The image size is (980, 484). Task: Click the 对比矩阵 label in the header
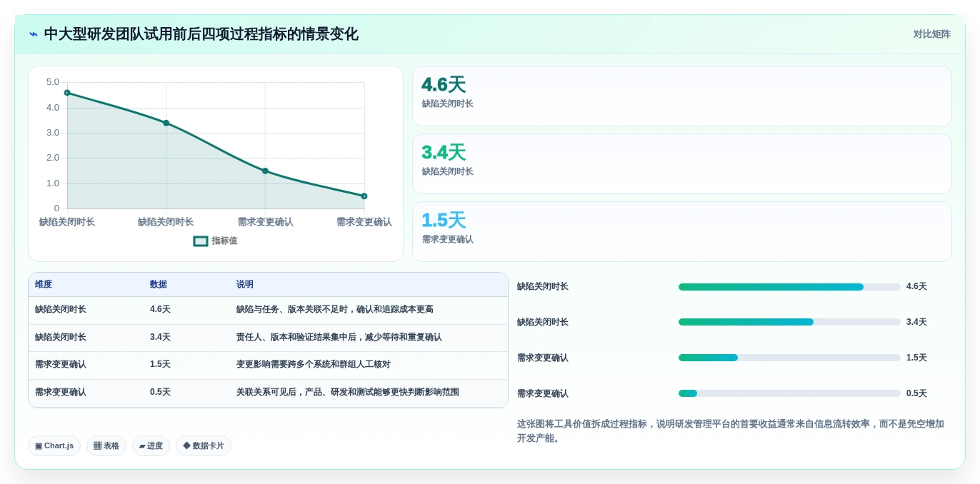click(x=931, y=34)
